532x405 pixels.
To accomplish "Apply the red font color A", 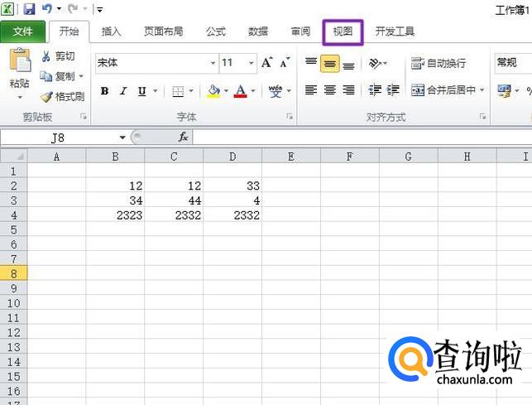I will coord(241,91).
